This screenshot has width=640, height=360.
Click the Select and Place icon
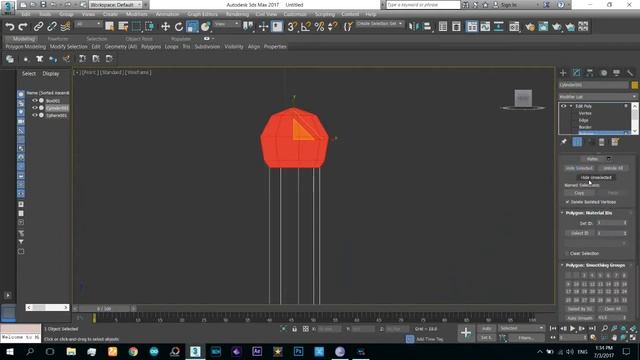point(205,27)
